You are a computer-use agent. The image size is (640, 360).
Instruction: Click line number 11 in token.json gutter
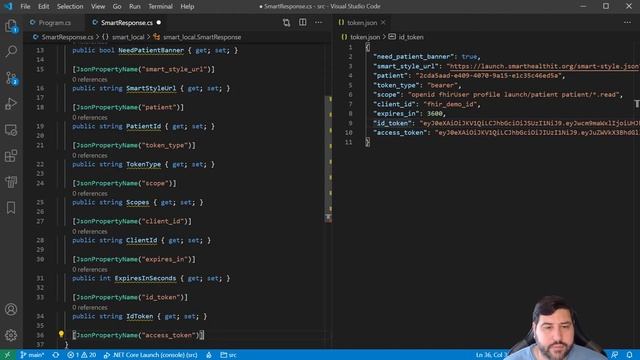(x=348, y=142)
